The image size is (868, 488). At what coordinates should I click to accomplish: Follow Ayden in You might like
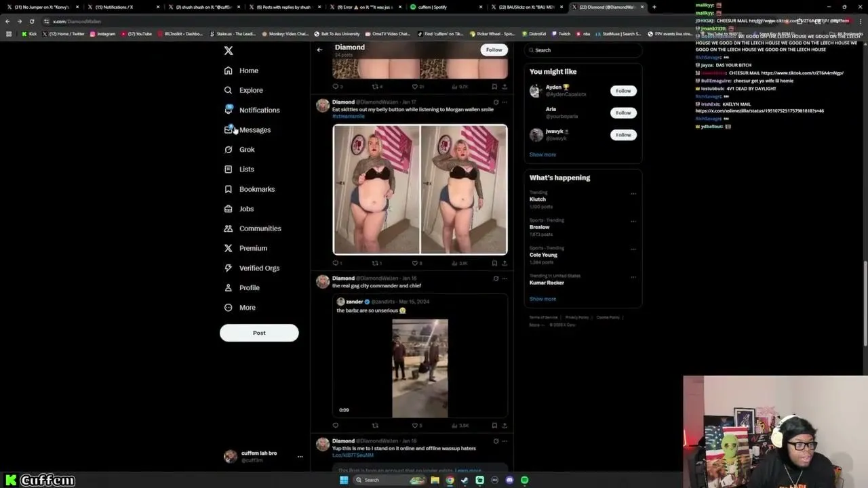pyautogui.click(x=623, y=91)
